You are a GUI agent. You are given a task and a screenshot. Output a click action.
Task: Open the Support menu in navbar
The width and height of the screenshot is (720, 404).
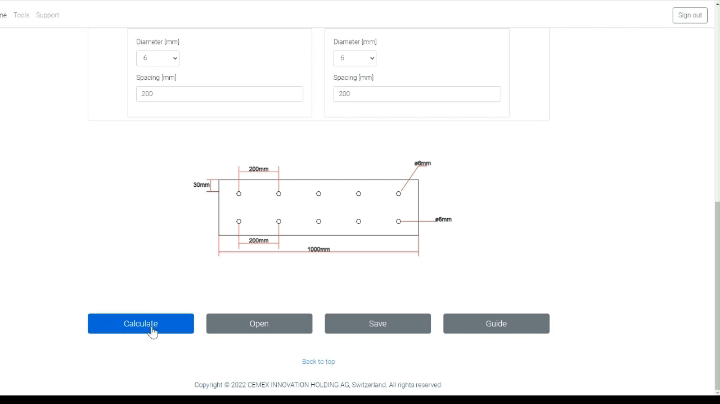tap(47, 15)
